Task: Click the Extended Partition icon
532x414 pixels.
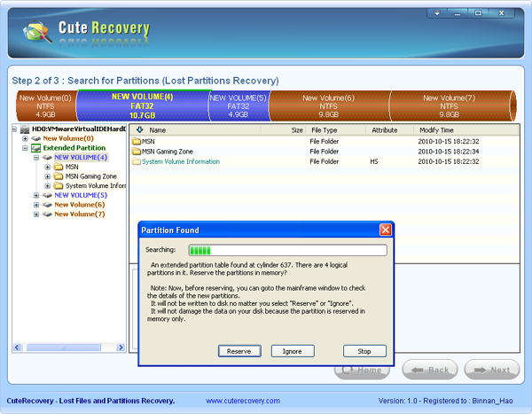Action: 36,148
